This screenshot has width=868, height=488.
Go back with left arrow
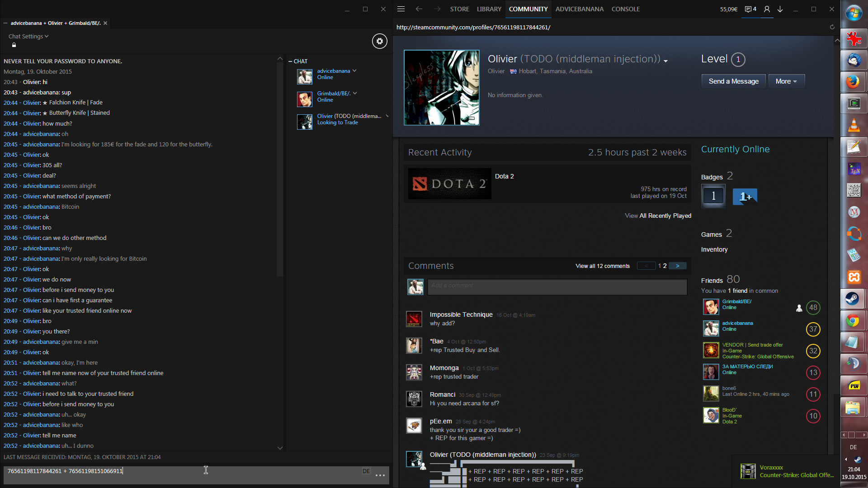coord(419,9)
